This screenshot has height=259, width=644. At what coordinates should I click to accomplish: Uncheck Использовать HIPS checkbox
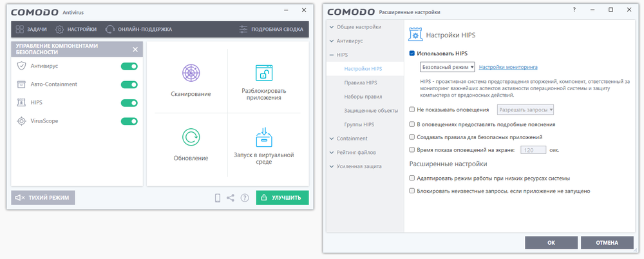[x=412, y=53]
